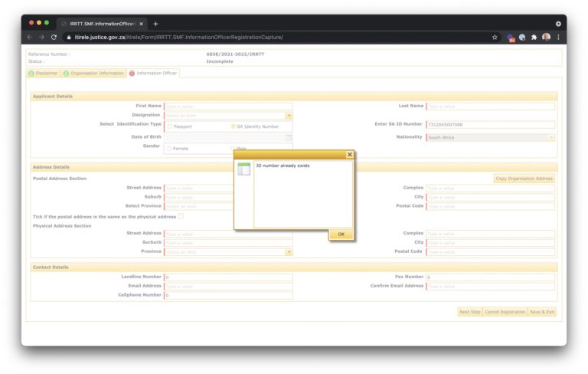Switch to Organisation Information tab
588x374 pixels.
[93, 74]
